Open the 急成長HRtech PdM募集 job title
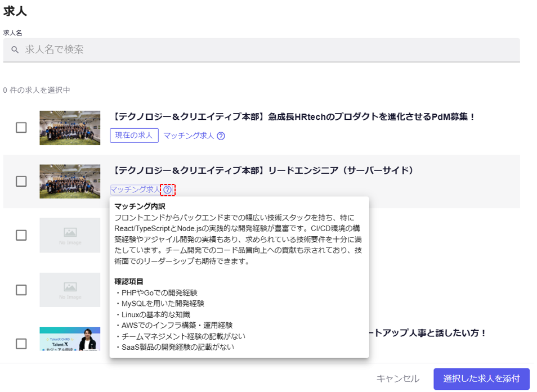537x392 pixels. coord(293,117)
